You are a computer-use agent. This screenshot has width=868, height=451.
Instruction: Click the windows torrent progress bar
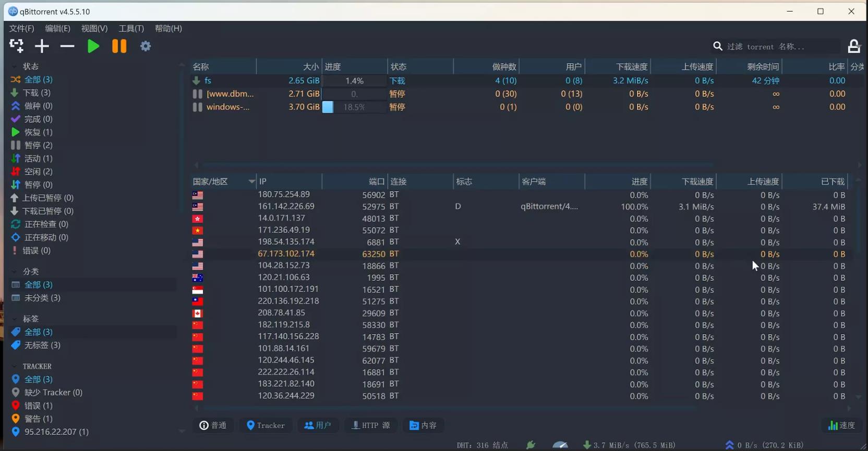[x=354, y=107]
